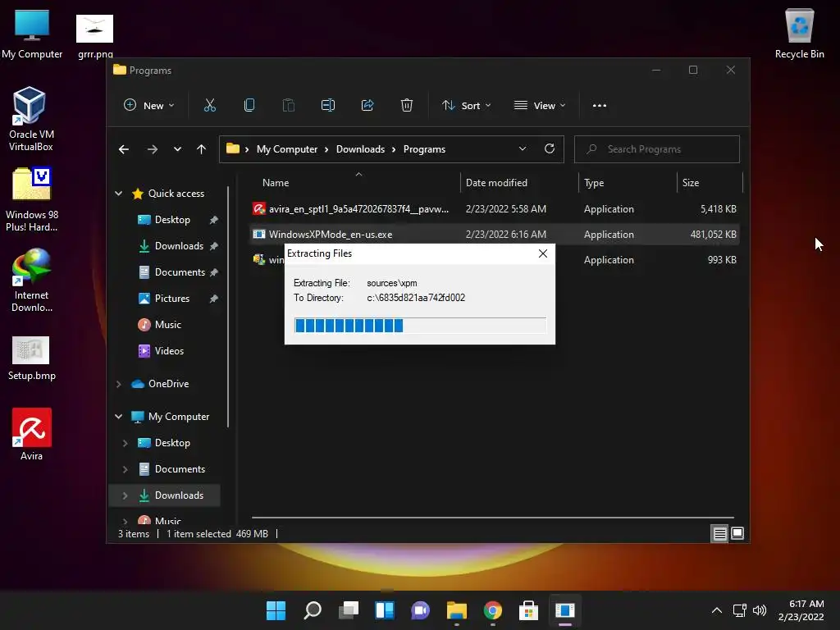The height and width of the screenshot is (630, 840).
Task: Click My Computer in address breadcrumb
Action: [x=286, y=149]
